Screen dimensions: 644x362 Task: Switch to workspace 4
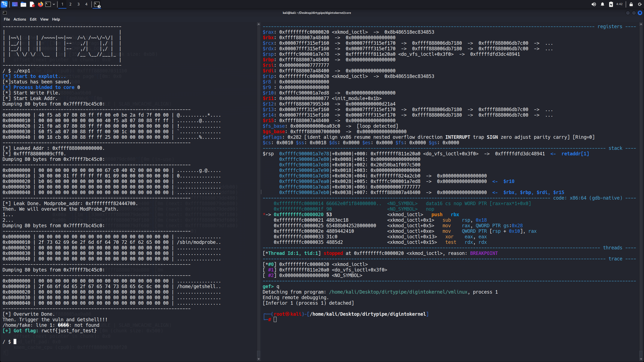(x=86, y=4)
